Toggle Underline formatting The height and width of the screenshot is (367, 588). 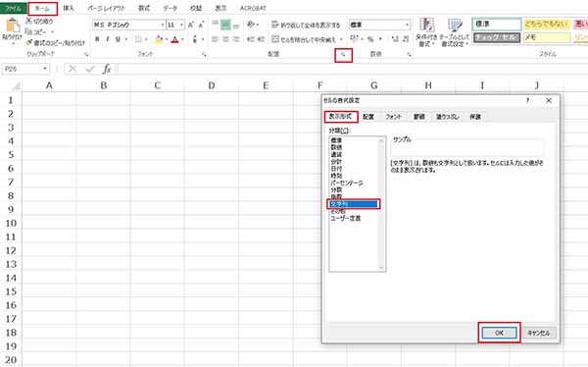coord(118,39)
